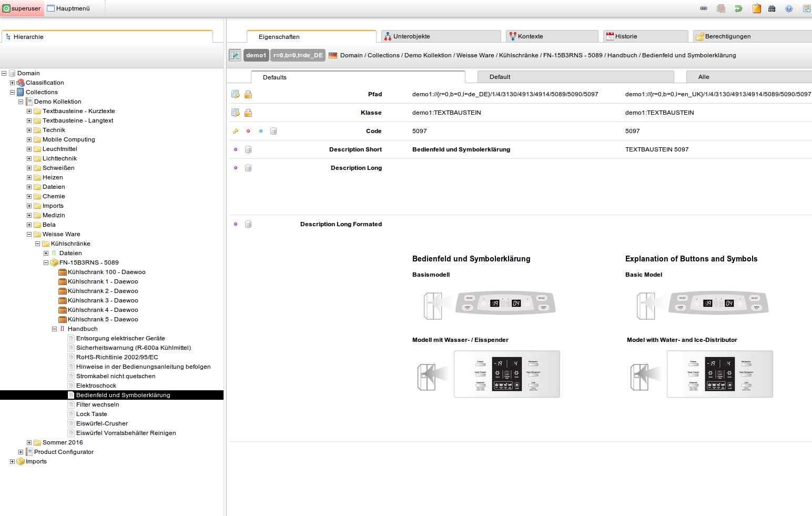Viewport: 812px width, 516px height.
Task: Click the database cylinder icon beside Code
Action: 273,131
